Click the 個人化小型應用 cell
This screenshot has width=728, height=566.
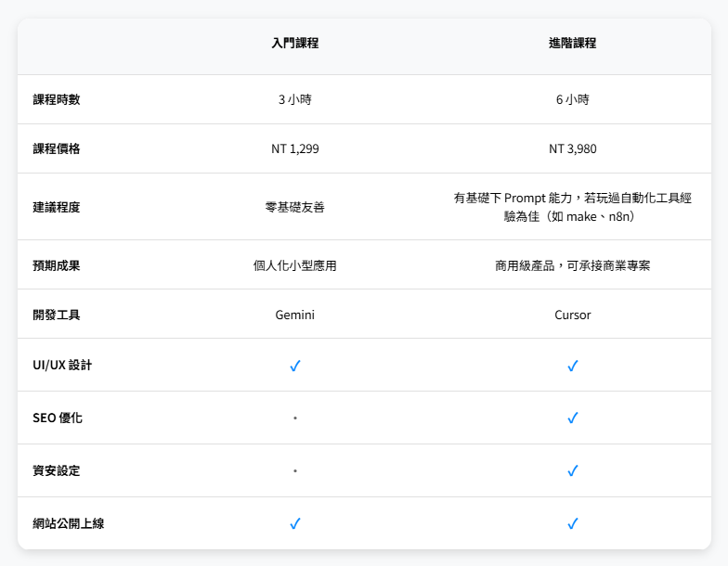pos(295,265)
